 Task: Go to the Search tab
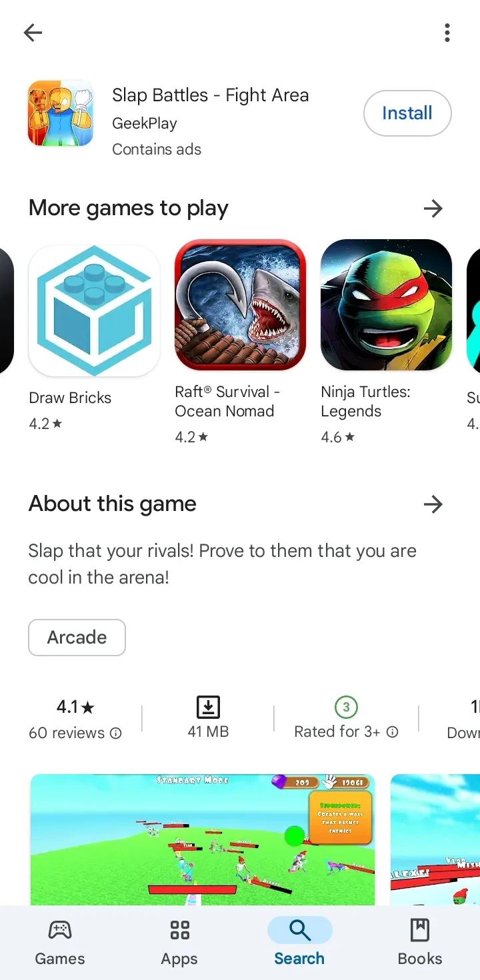299,943
